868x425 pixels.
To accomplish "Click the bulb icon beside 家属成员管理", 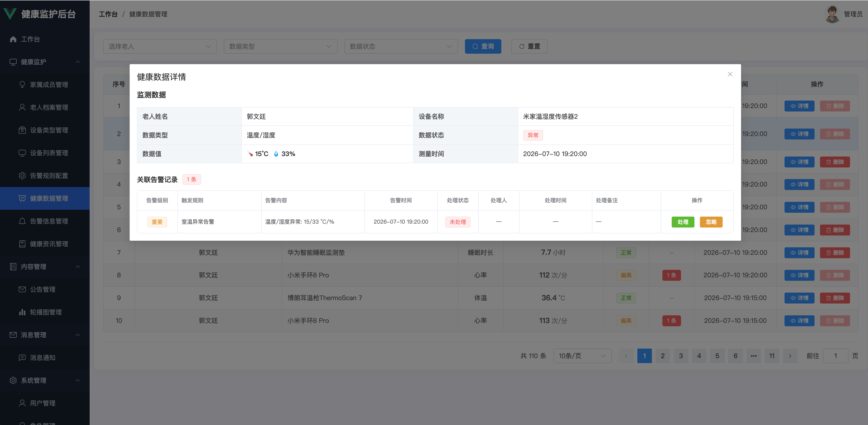I will (22, 85).
